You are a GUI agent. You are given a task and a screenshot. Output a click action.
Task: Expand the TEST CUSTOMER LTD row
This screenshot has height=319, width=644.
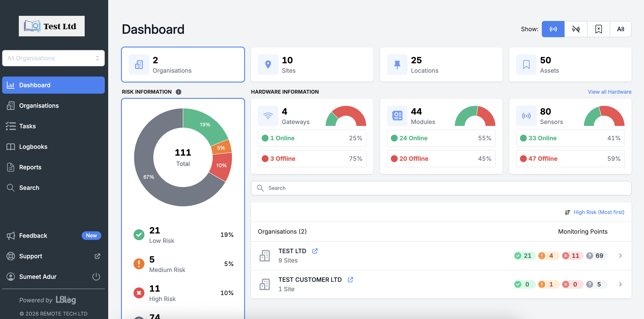coord(620,284)
